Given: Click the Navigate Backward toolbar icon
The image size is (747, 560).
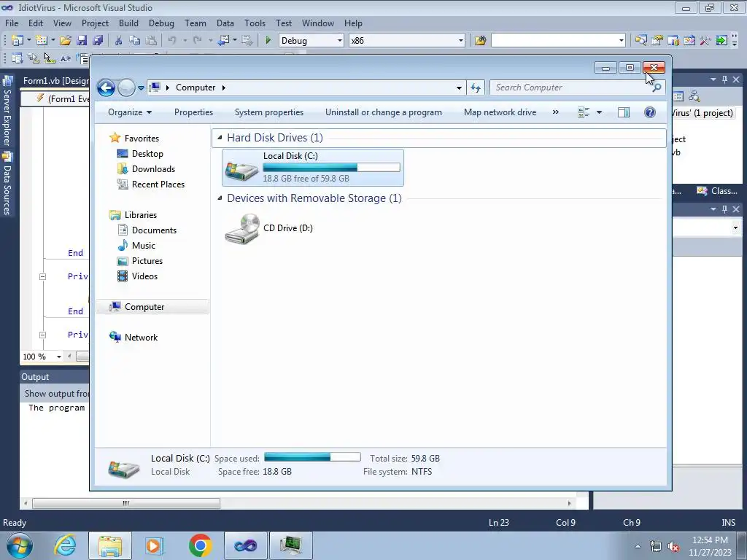Looking at the screenshot, I should click(x=223, y=41).
